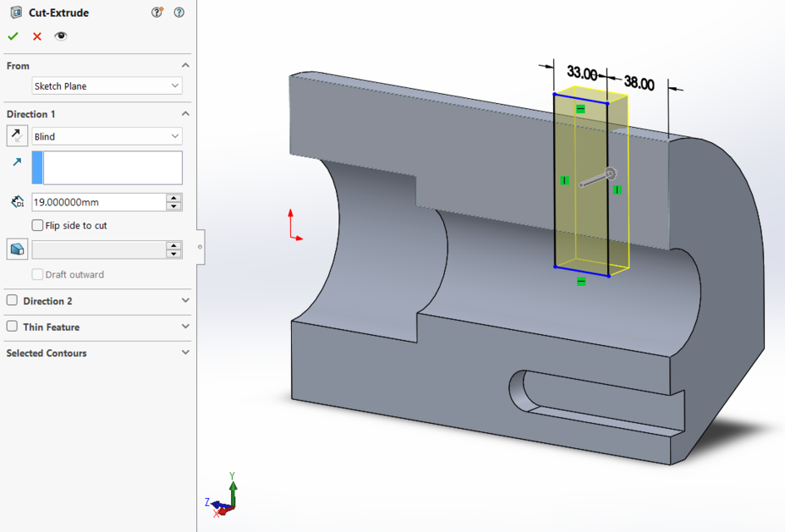Confirm the Cut-Extrude with green checkmark
785x532 pixels.
(x=12, y=37)
